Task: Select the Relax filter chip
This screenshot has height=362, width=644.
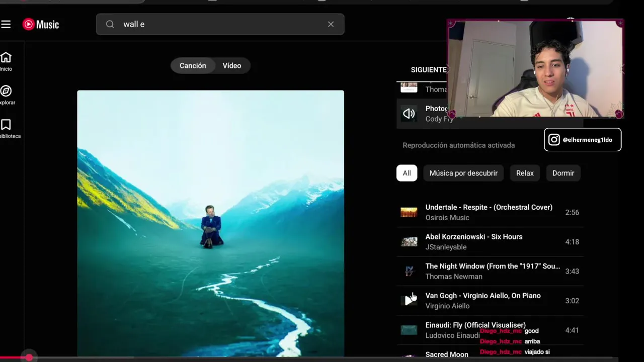Action: (525, 173)
